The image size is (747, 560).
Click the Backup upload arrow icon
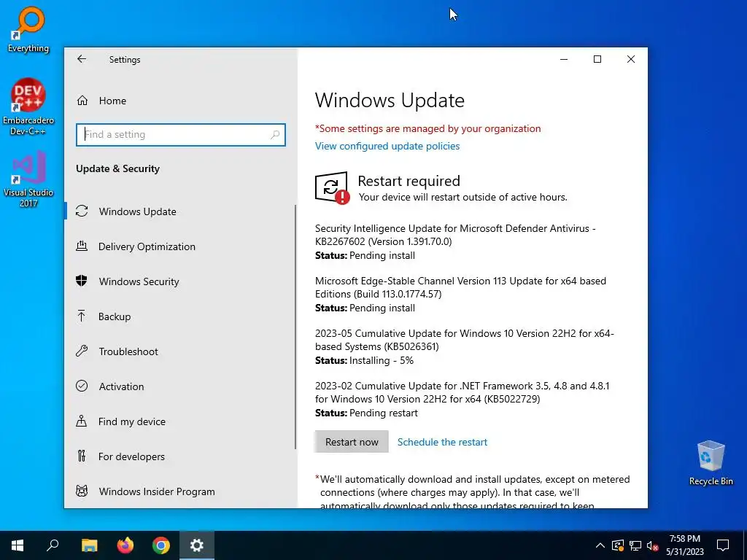click(x=81, y=316)
